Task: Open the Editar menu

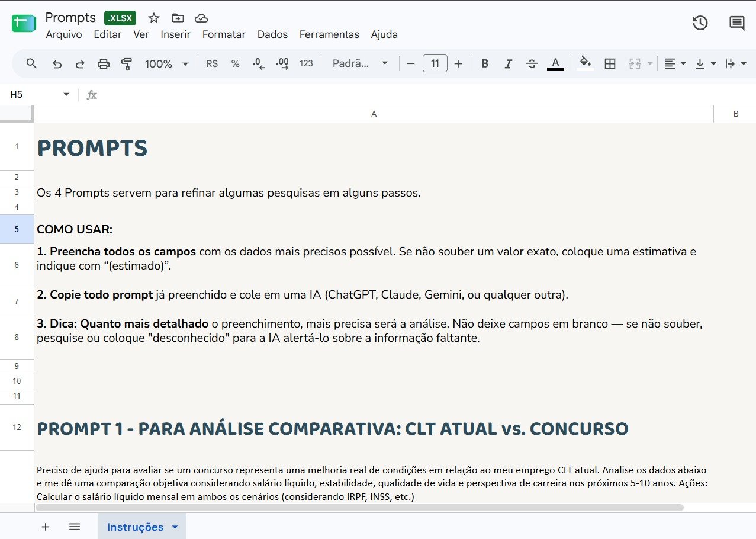Action: pyautogui.click(x=108, y=34)
